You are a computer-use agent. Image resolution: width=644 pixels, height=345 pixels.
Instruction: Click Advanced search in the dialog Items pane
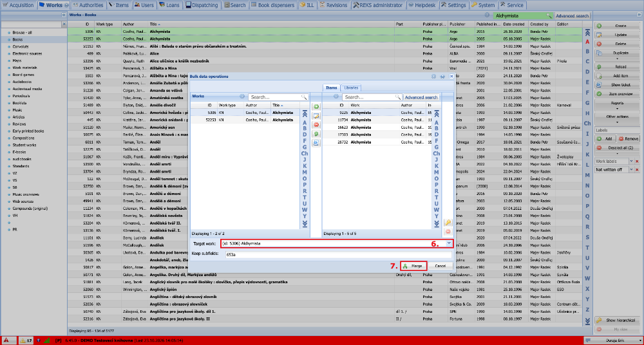(x=421, y=97)
